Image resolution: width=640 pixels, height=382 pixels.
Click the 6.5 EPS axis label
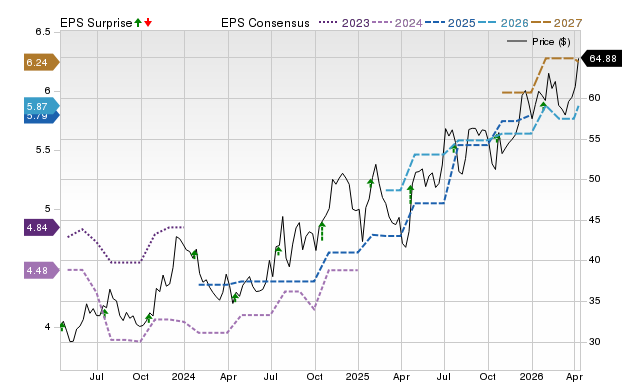coord(43,32)
